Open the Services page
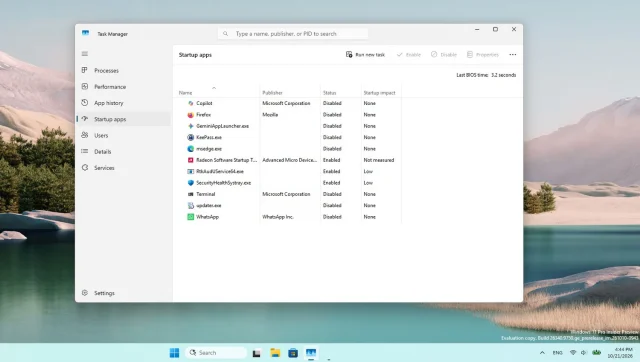This screenshot has height=362, width=640. coord(123,168)
